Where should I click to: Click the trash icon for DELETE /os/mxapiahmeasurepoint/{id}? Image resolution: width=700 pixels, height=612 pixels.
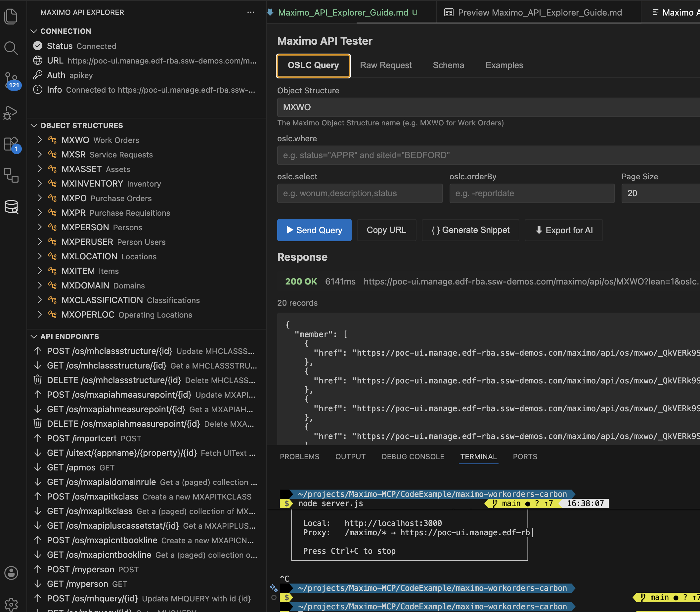38,423
